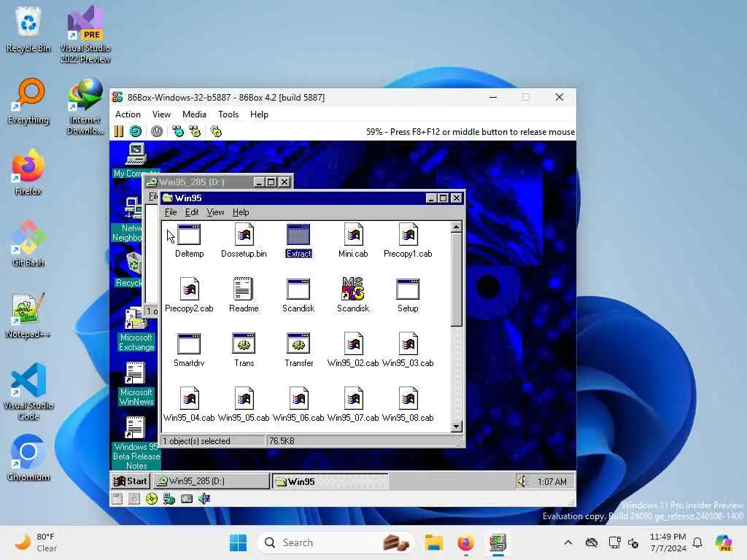This screenshot has height=560, width=747.
Task: Select the Precopy2.cab file
Action: (189, 295)
